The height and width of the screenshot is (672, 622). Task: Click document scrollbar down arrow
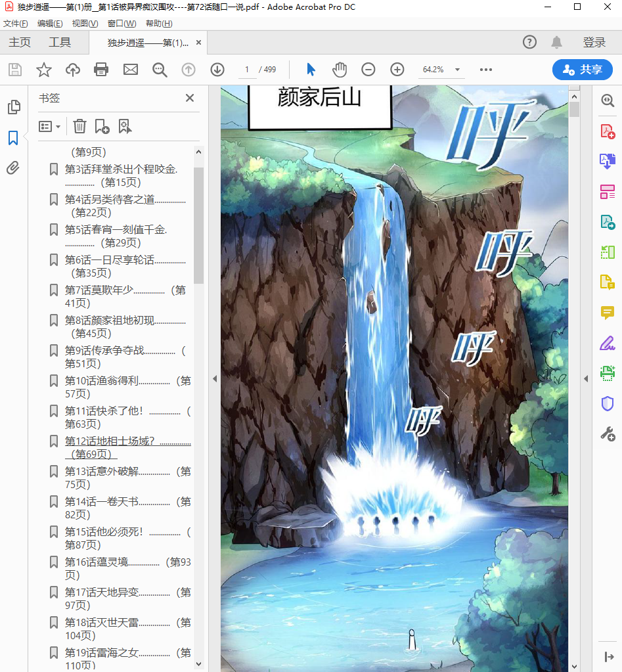pos(575,667)
